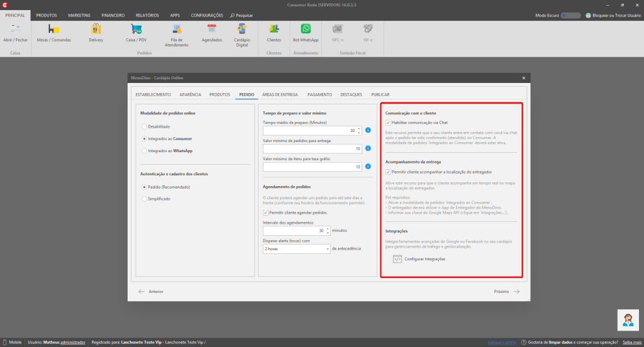Switch to ÁREAS DE ENTREGA tab

[x=280, y=94]
